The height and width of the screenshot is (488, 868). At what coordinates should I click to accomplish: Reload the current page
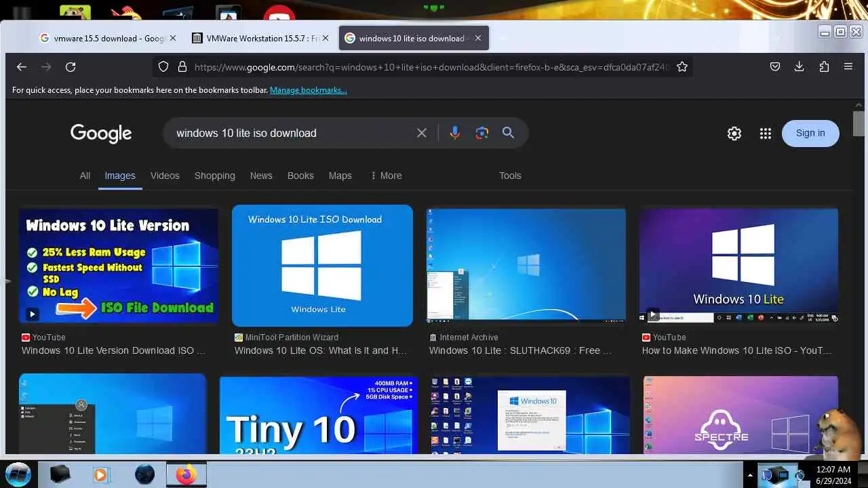(x=71, y=66)
